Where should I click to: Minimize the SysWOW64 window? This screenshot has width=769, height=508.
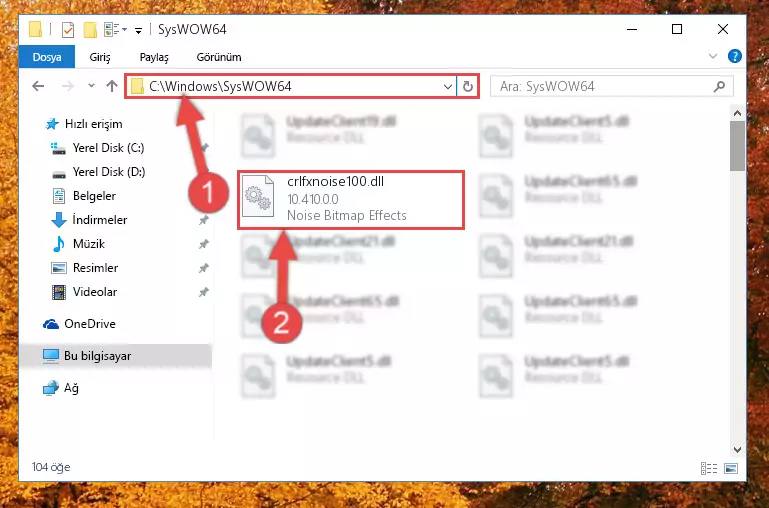632,29
